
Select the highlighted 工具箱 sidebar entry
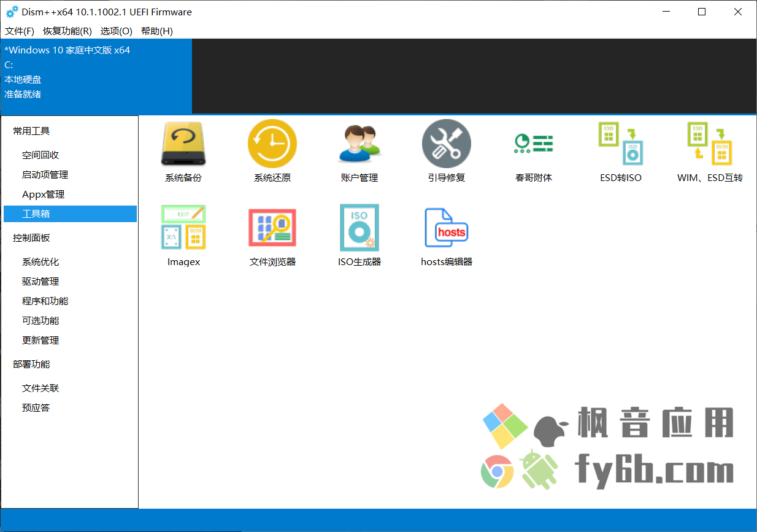coord(70,214)
